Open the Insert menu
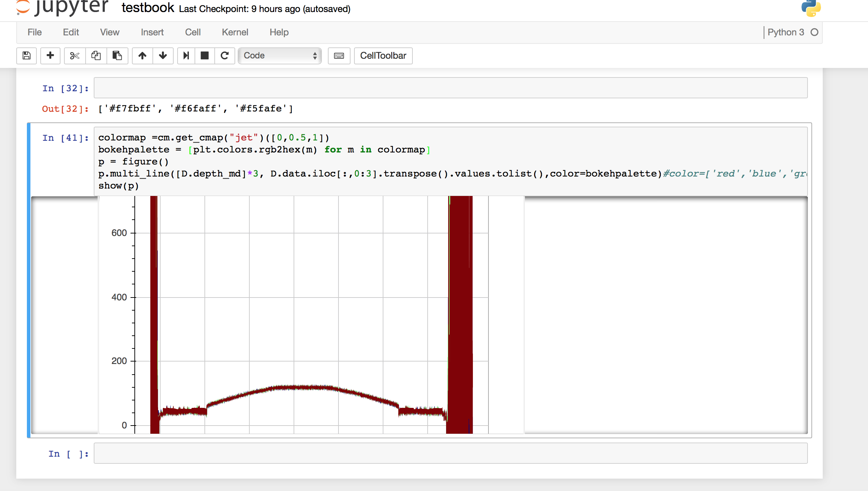 tap(152, 32)
